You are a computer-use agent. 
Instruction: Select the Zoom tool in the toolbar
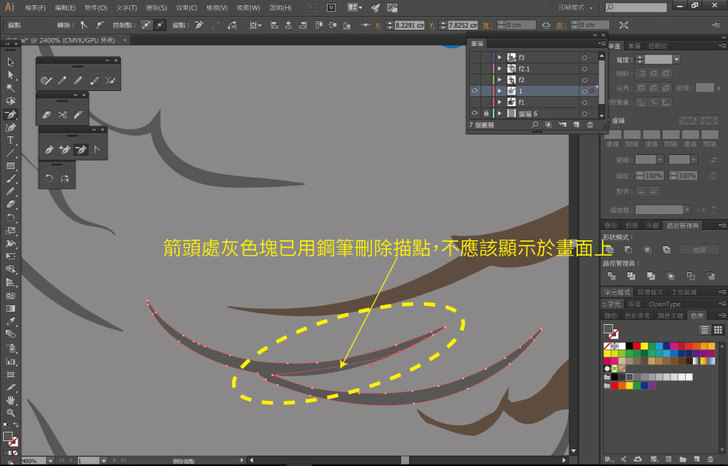pos(11,412)
